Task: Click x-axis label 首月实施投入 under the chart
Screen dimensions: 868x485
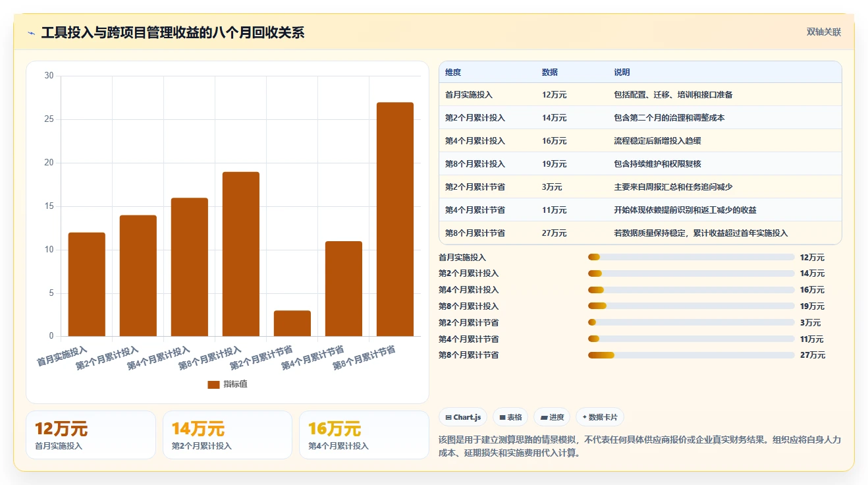Action: 63,357
